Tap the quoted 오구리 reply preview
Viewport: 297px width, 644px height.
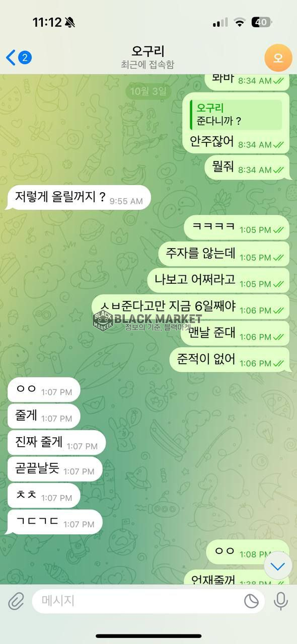tap(235, 115)
